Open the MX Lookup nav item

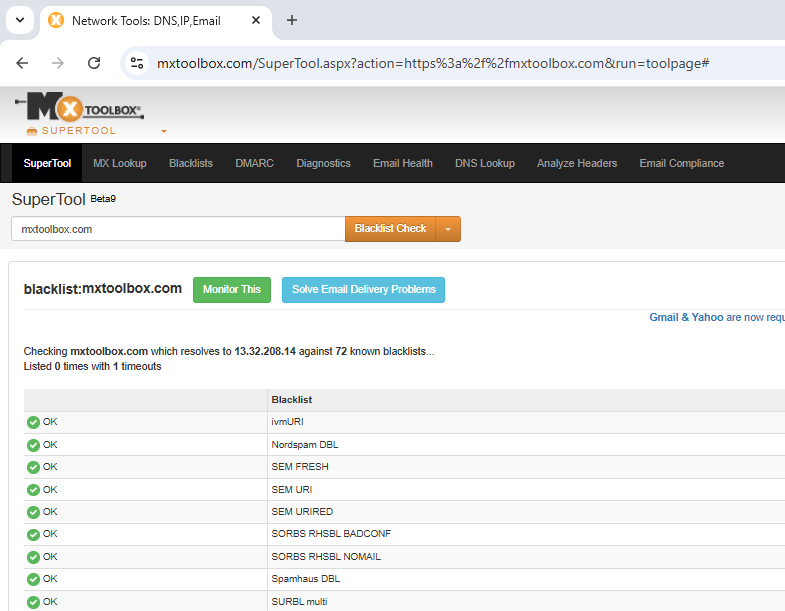tap(120, 163)
